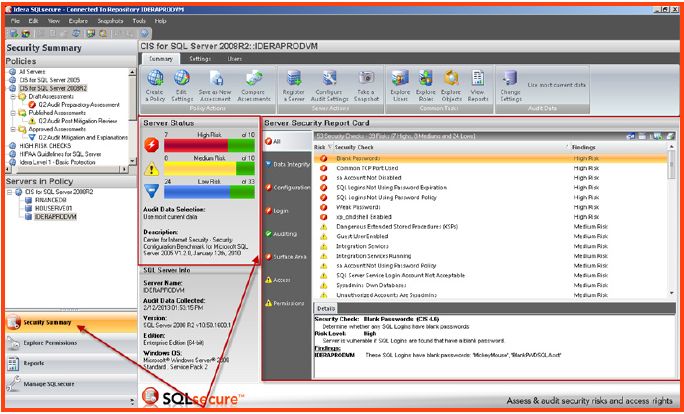The height and width of the screenshot is (414, 684).
Task: Switch to the Settings tab
Action: 200,59
